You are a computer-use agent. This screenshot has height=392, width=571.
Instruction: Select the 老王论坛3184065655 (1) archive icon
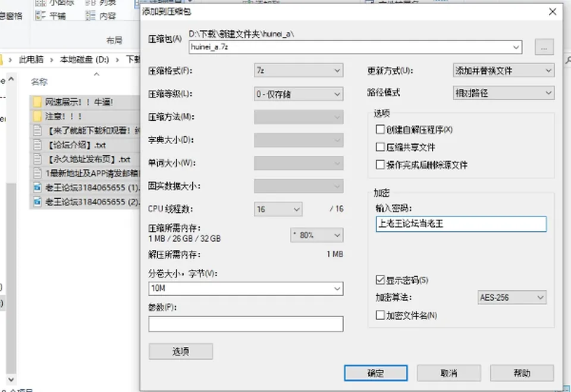click(x=37, y=187)
